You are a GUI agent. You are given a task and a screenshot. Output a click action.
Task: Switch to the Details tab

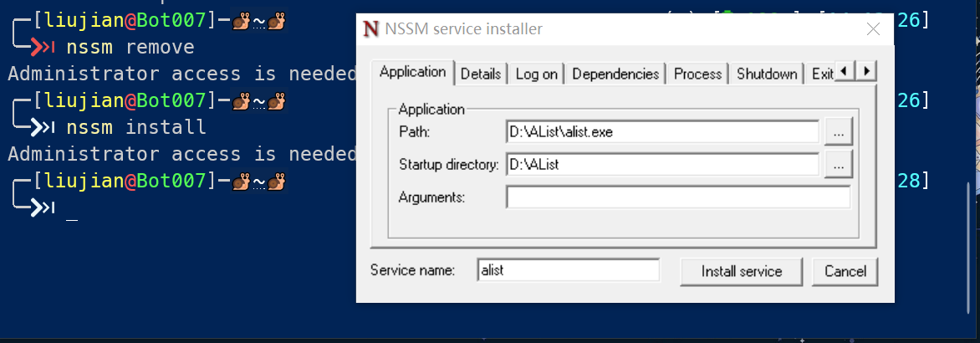481,74
